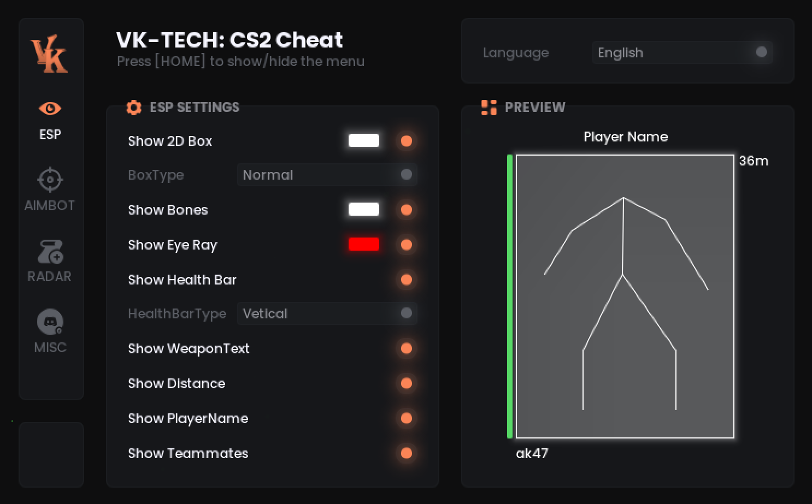The width and height of the screenshot is (812, 504).
Task: Toggle Show Eye Ray switch
Action: pyautogui.click(x=406, y=245)
